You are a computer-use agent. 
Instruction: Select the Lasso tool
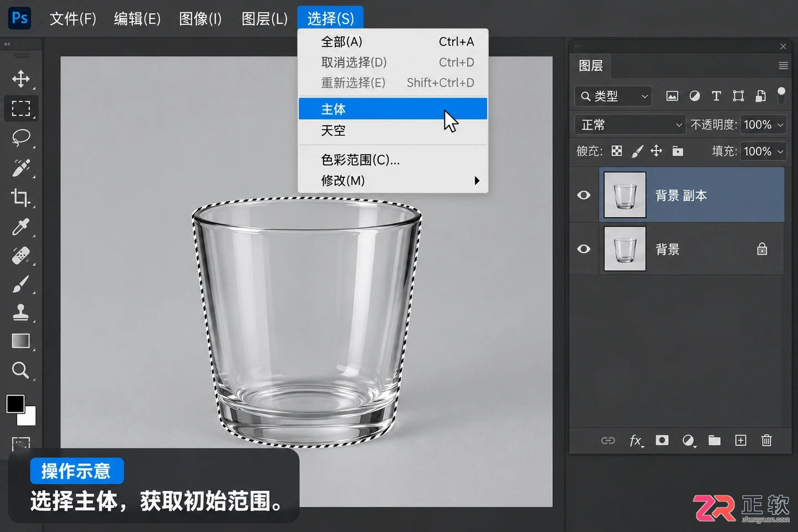click(21, 137)
